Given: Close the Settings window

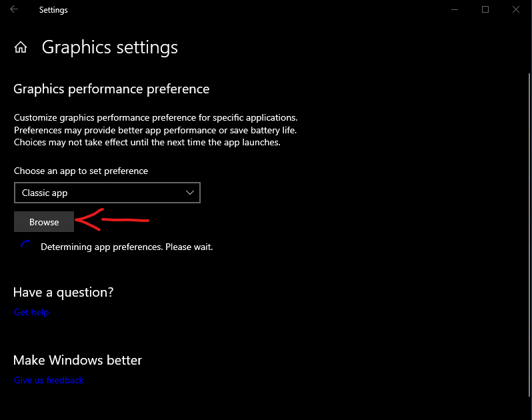Looking at the screenshot, I should 516,9.
